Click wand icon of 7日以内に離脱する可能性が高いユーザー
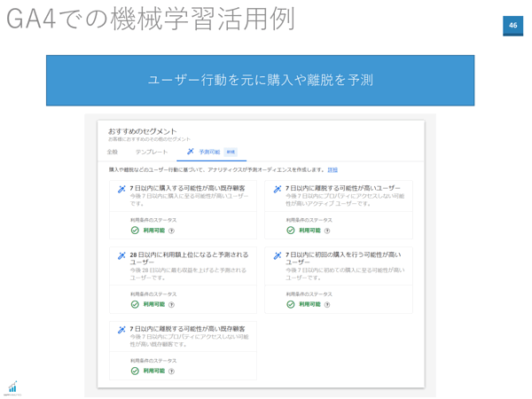The width and height of the screenshot is (532, 399). coord(278,189)
